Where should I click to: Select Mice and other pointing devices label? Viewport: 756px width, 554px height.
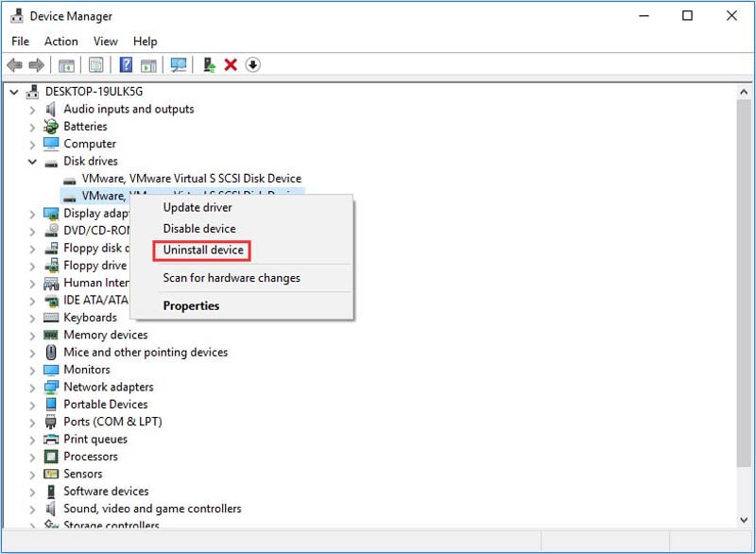coord(146,353)
